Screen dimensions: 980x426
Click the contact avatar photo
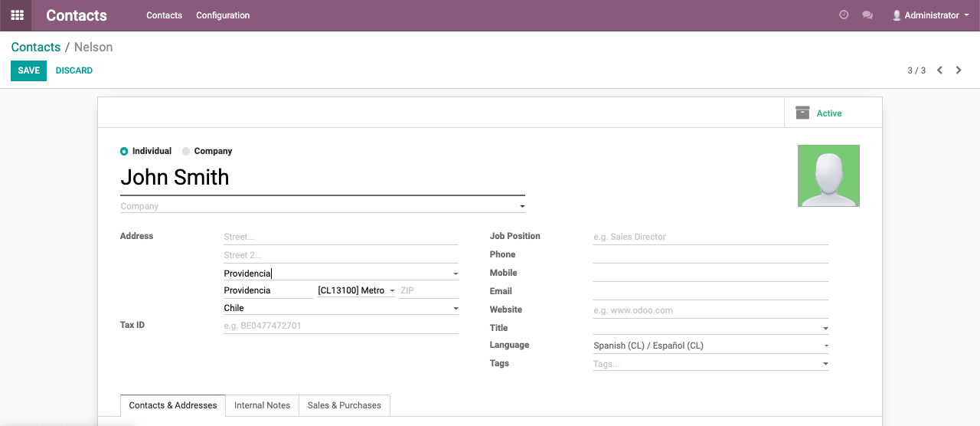point(828,176)
